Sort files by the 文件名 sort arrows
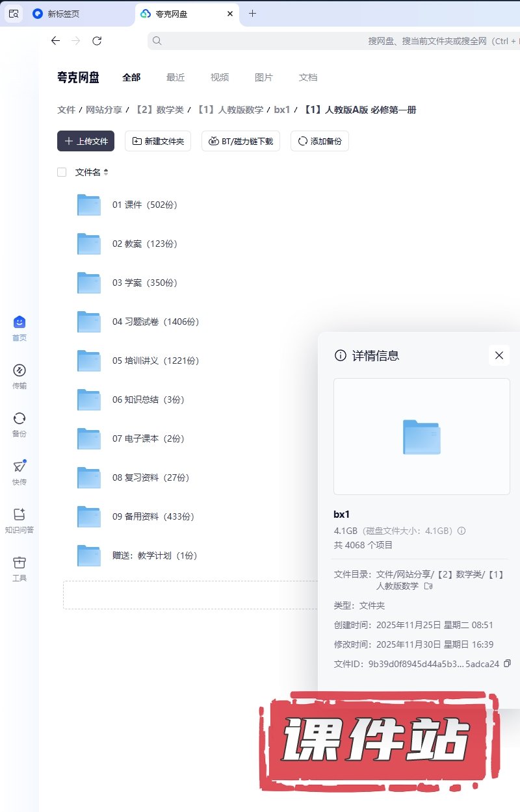The width and height of the screenshot is (520, 812). (106, 172)
